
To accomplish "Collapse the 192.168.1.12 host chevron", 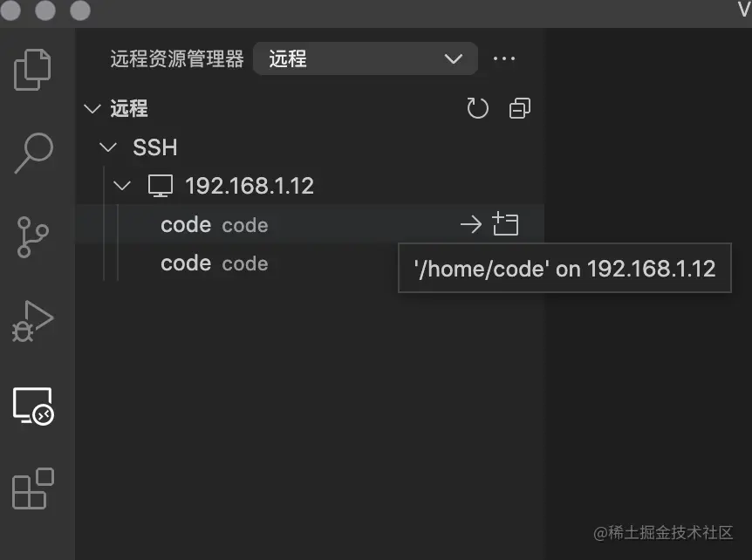I will click(122, 186).
